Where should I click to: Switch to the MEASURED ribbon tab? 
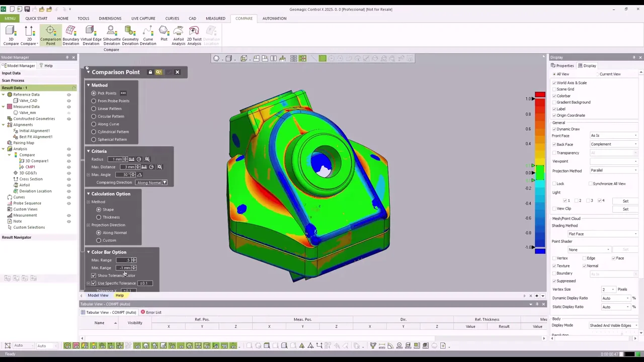coord(215,19)
